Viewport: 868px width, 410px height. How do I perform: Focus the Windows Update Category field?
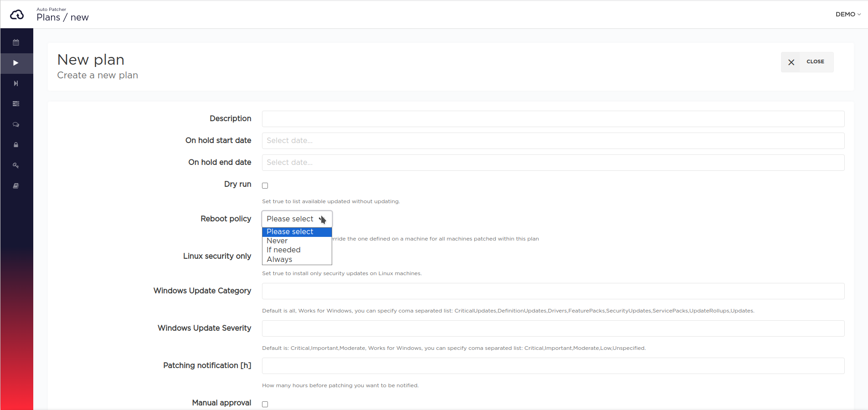[x=553, y=291]
